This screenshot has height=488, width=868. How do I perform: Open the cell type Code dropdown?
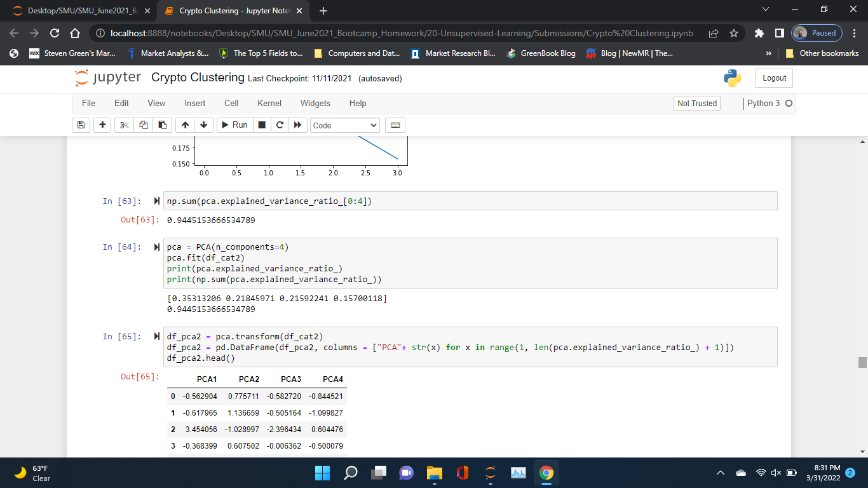[x=345, y=125]
